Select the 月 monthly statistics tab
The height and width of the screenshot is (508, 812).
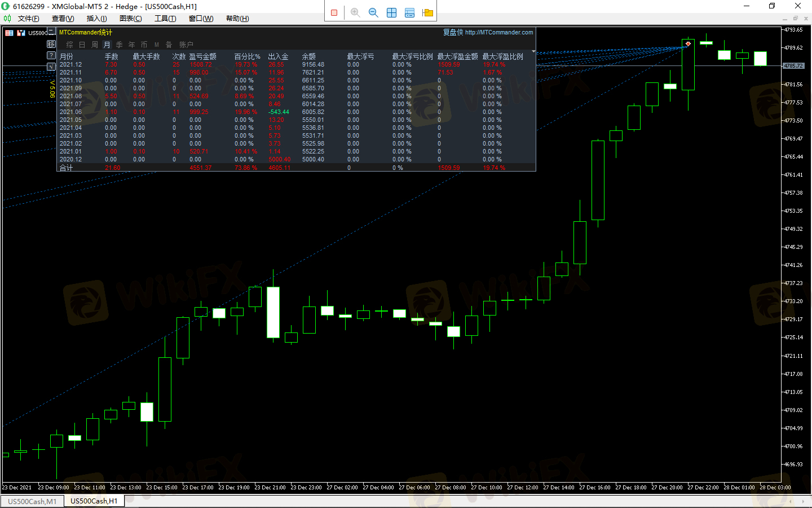click(107, 45)
